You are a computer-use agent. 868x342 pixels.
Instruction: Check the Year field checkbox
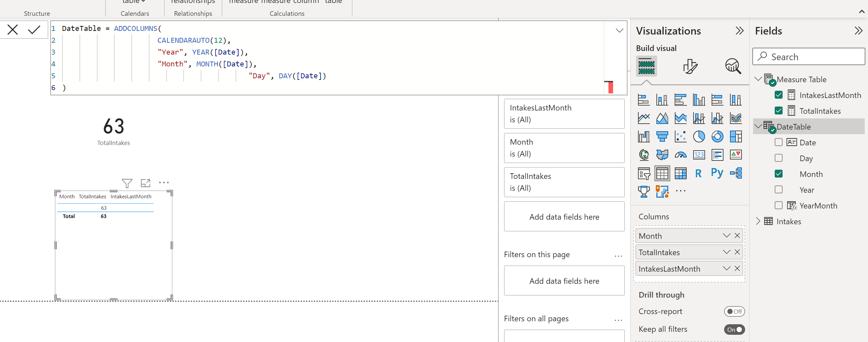778,190
